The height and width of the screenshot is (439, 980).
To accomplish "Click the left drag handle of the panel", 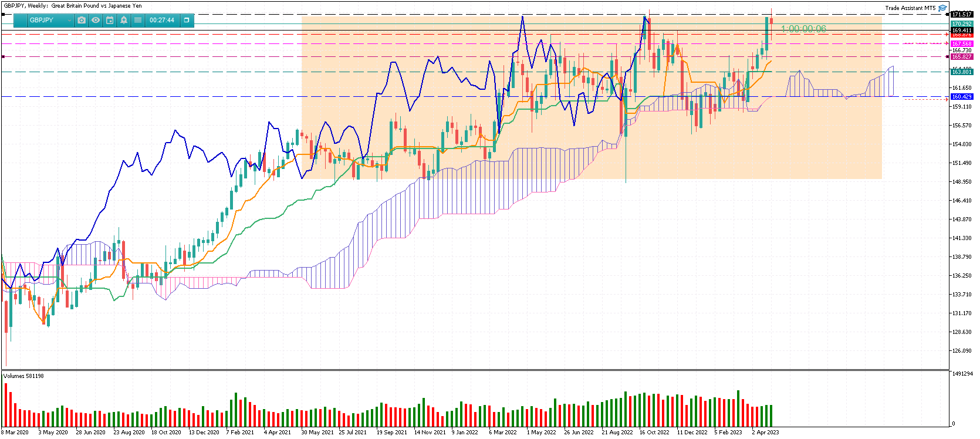I will 20,20.
